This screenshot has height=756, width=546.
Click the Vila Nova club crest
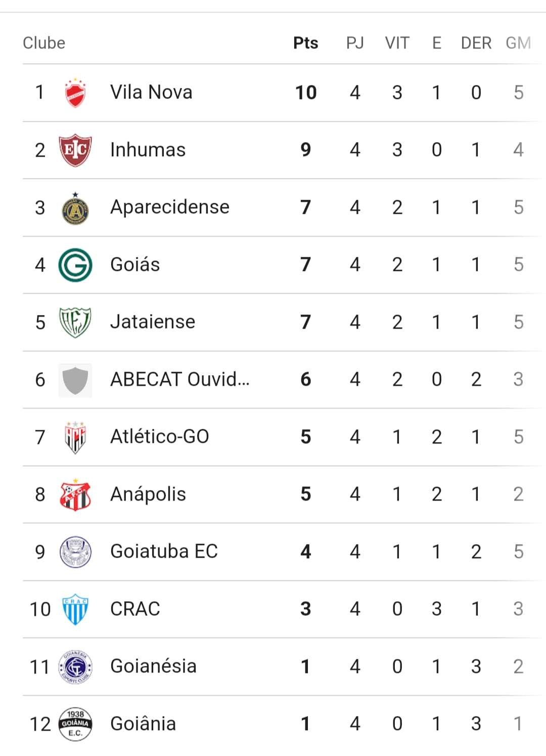pos(75,93)
